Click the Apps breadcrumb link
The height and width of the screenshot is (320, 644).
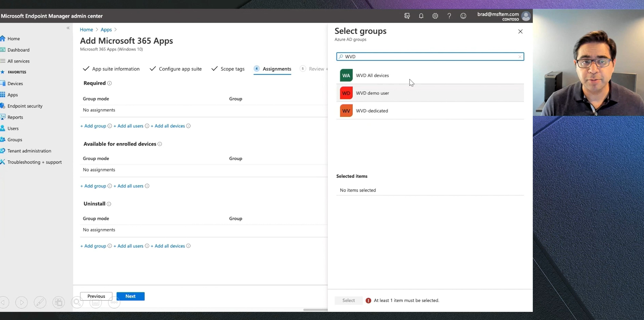[x=106, y=29]
